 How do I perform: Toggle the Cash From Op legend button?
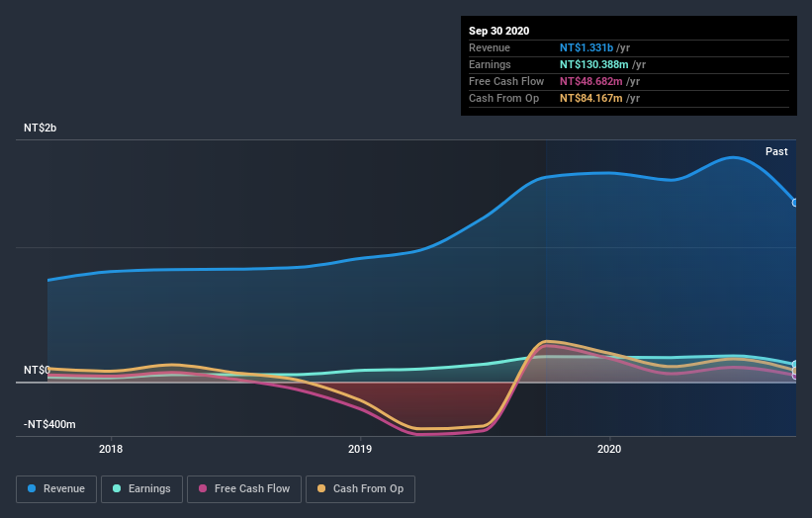tap(360, 489)
